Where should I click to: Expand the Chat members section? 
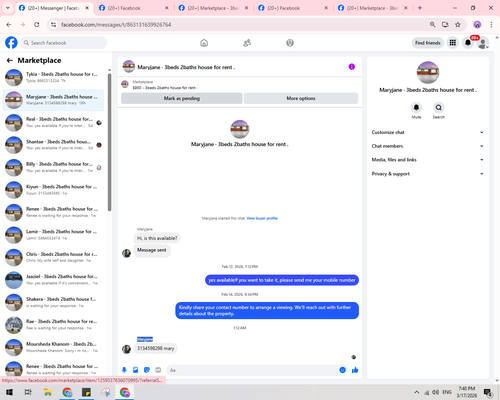pos(428,146)
